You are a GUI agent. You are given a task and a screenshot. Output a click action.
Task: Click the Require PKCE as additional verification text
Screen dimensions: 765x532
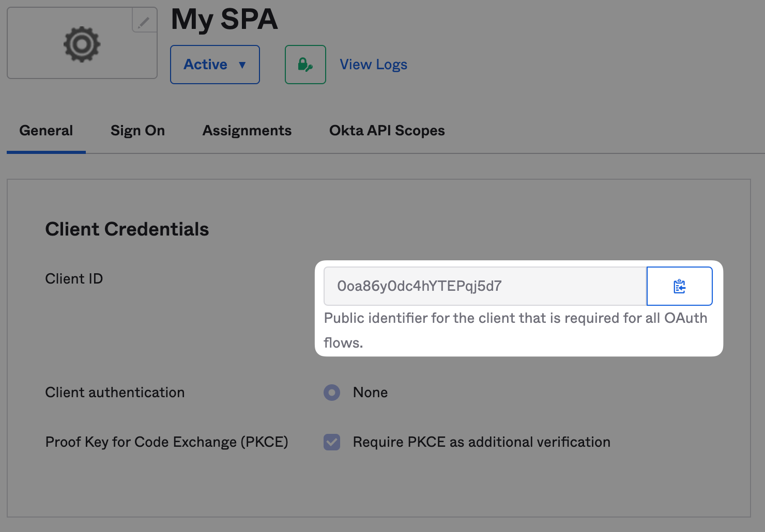coord(482,442)
